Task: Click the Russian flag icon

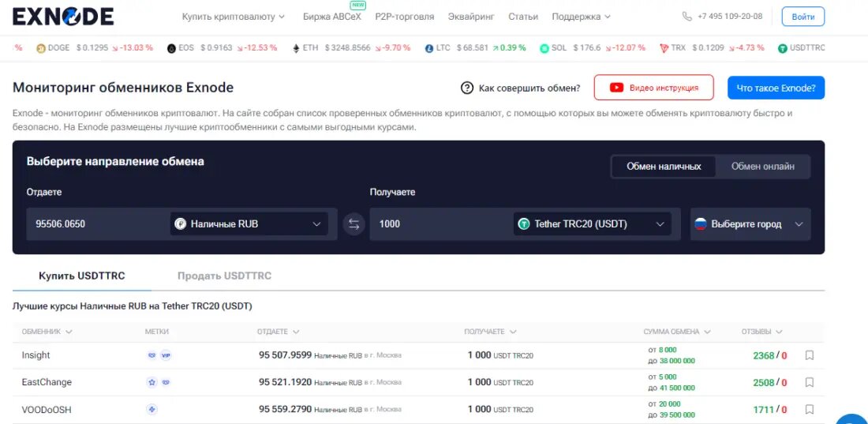Action: click(701, 224)
